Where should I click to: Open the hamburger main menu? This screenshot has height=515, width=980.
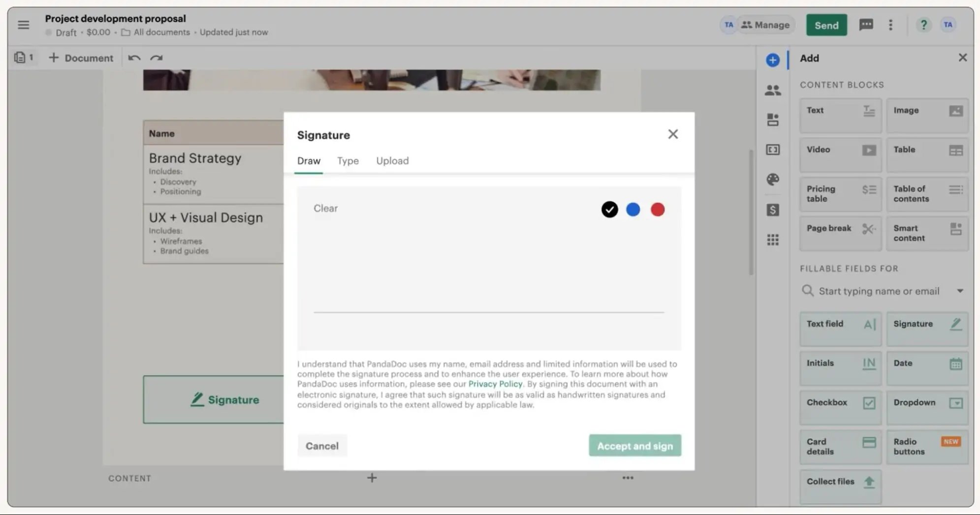click(23, 25)
